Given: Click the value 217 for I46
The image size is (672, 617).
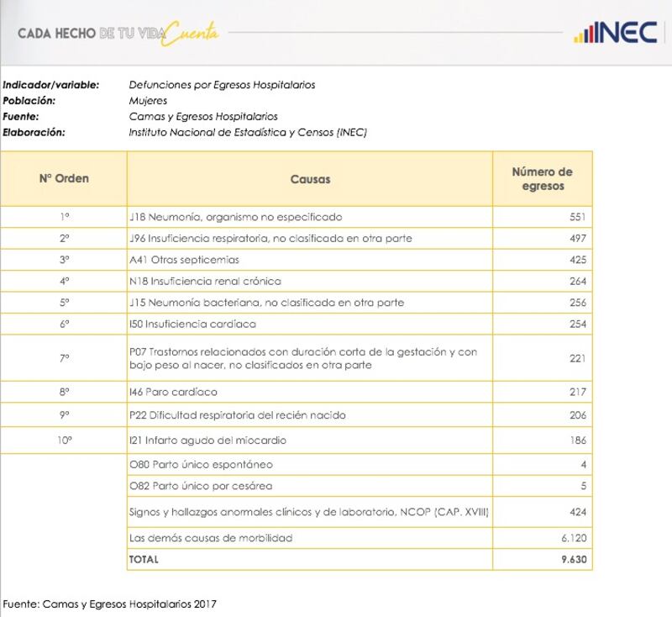Looking at the screenshot, I should click(x=577, y=392).
